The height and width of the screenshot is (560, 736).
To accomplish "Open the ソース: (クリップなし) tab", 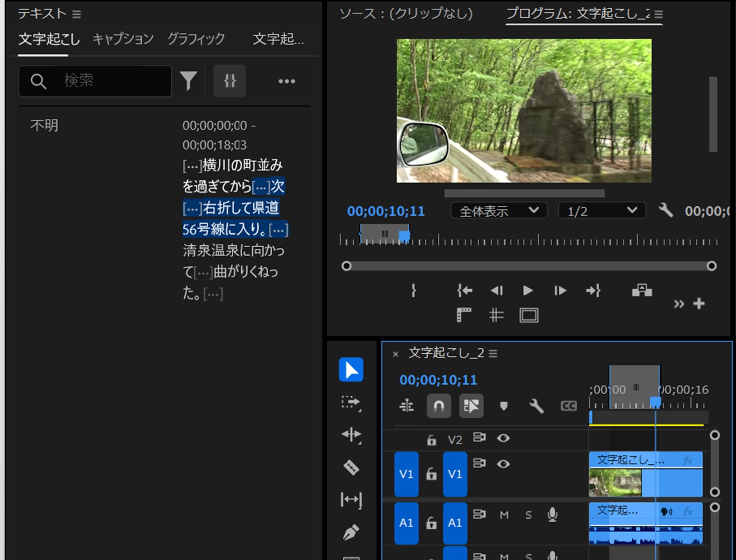I will click(x=406, y=14).
